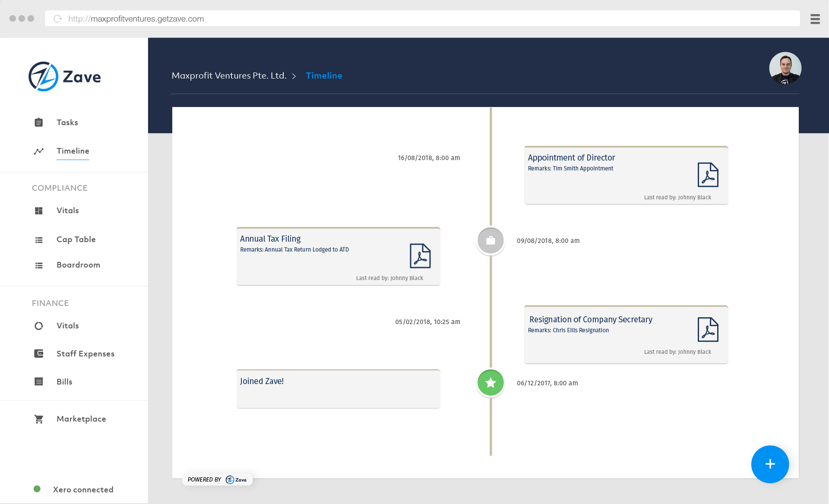Screen dimensions: 829x504
Task: Click the 06/12/2017, 8:00 am date
Action: (x=547, y=383)
